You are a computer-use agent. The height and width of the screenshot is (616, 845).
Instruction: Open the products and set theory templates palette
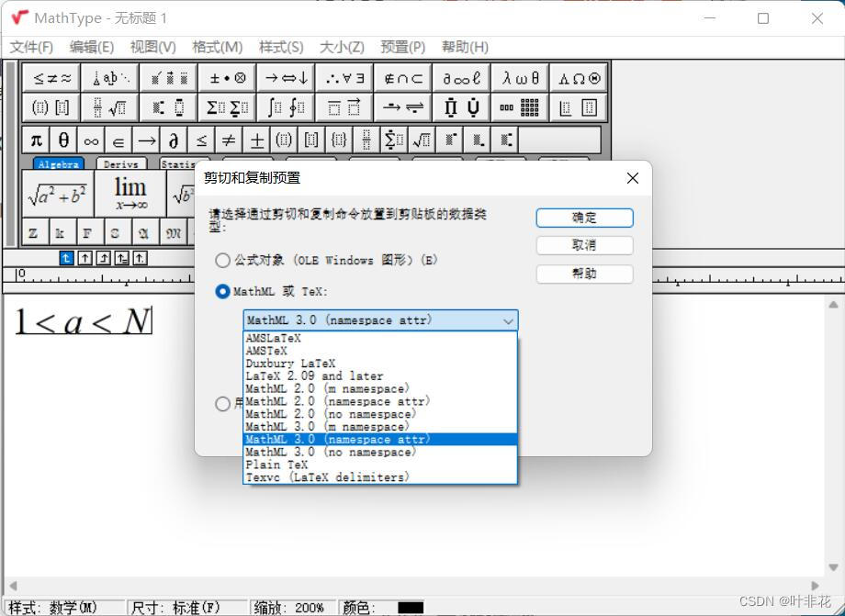(x=462, y=107)
